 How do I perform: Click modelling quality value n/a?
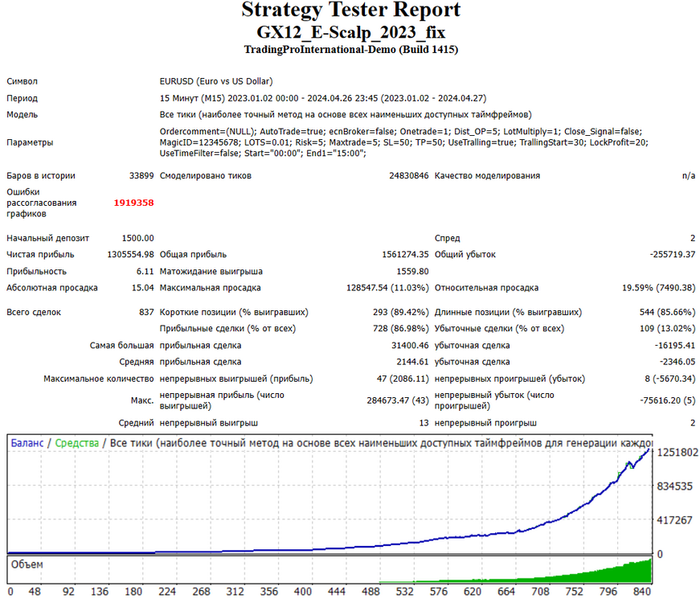click(689, 175)
